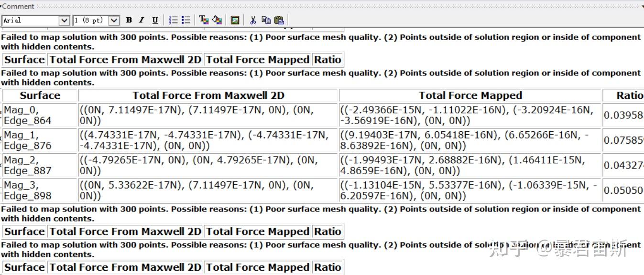Click the ratio 0.04327 cell
Screen dimensions: 644x275
coord(623,165)
